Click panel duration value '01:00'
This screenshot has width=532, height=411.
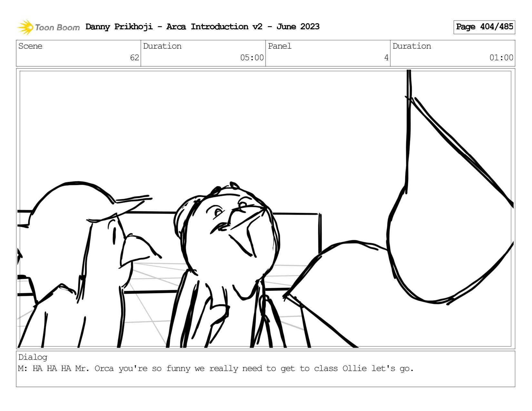pyautogui.click(x=501, y=58)
